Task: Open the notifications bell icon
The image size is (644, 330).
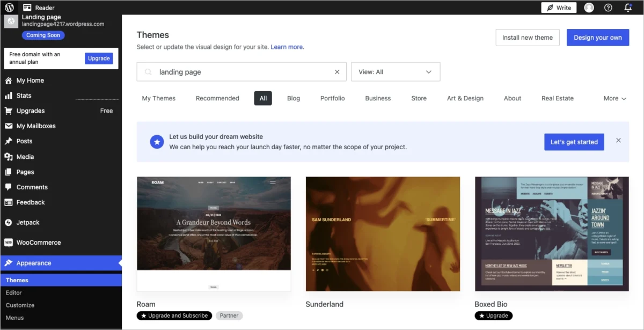Action: coord(628,8)
